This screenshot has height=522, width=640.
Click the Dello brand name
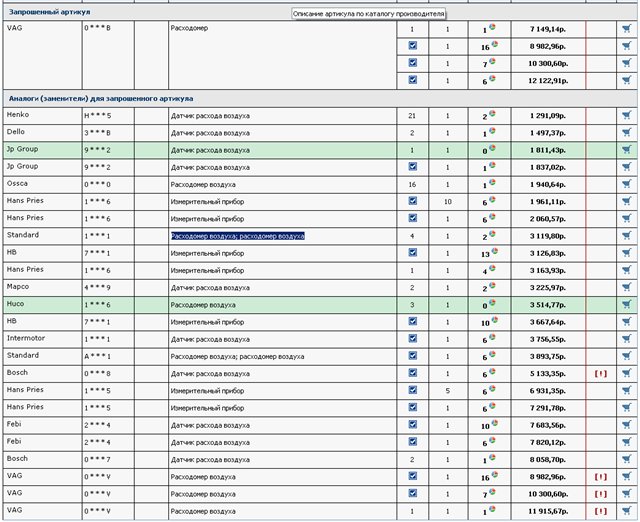(16, 132)
